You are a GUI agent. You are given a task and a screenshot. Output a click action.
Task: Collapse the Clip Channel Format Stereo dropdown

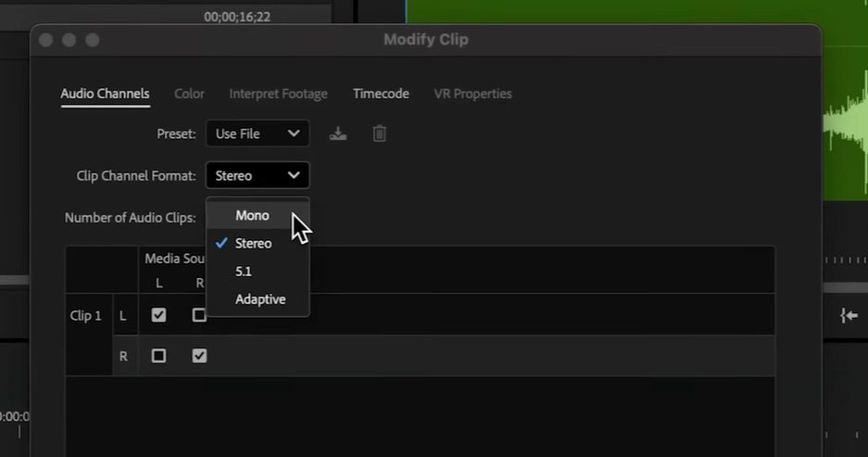tap(258, 175)
